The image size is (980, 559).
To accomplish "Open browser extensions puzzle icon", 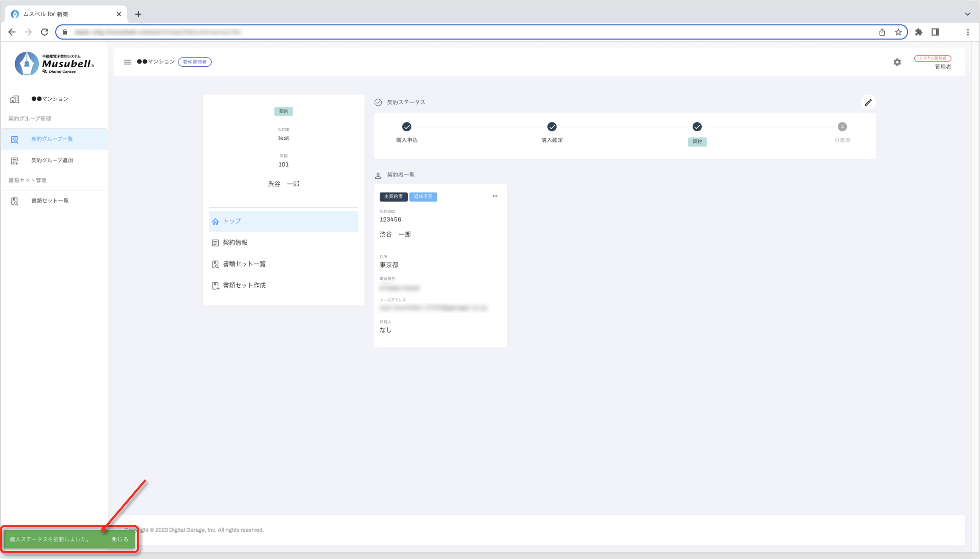I will [919, 32].
